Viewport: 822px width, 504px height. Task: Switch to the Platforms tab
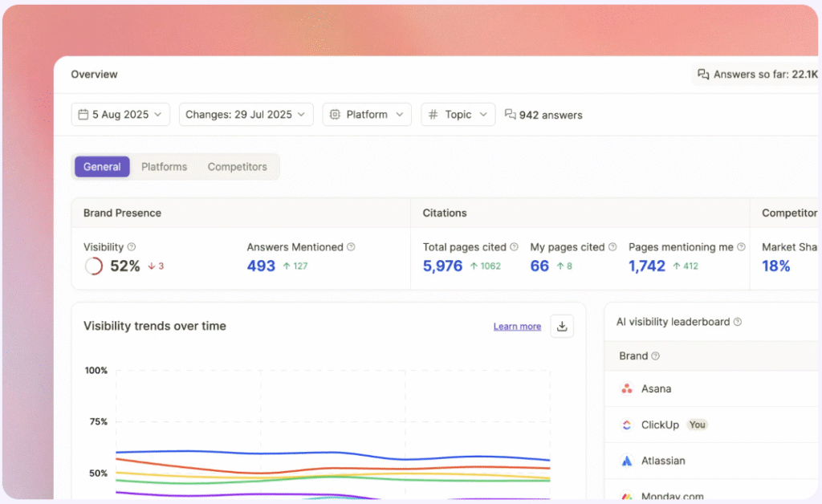(x=164, y=166)
